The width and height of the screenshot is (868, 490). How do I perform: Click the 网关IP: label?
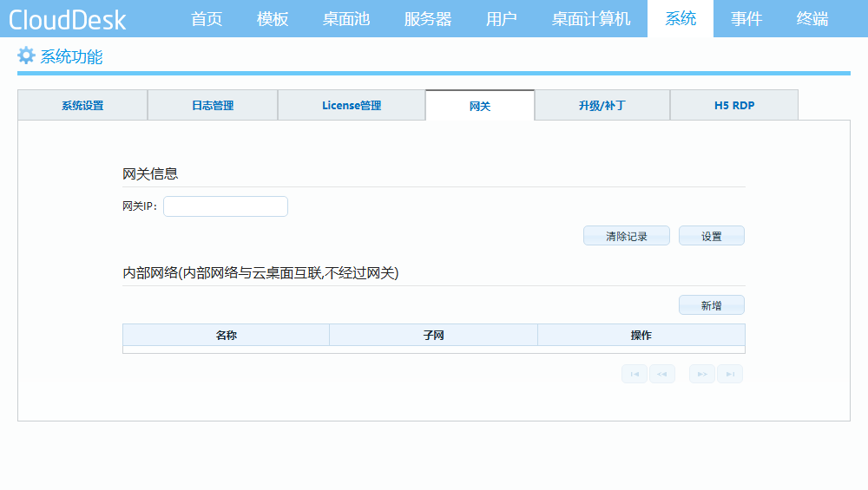pos(140,206)
